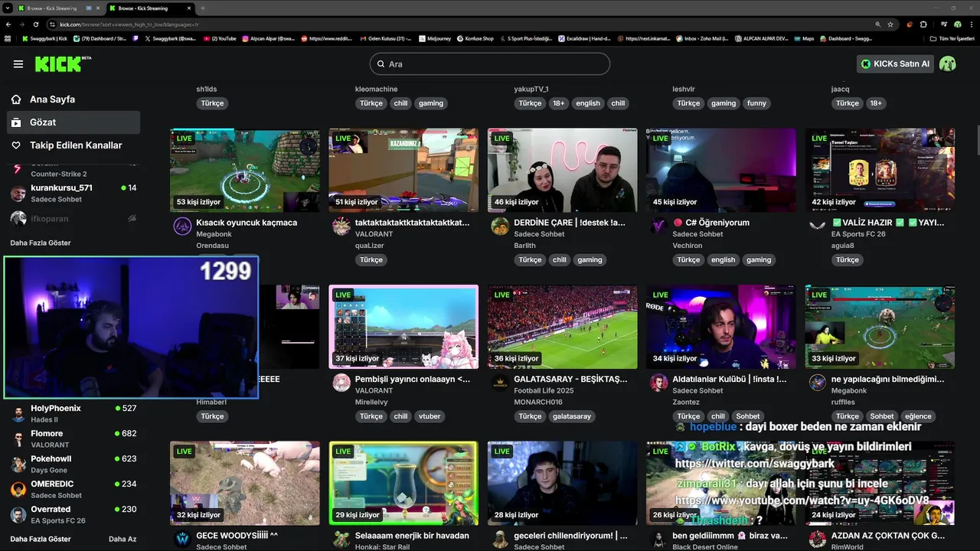Click the Gözat browse icon
Viewport: 980px width, 551px height.
pyautogui.click(x=15, y=122)
